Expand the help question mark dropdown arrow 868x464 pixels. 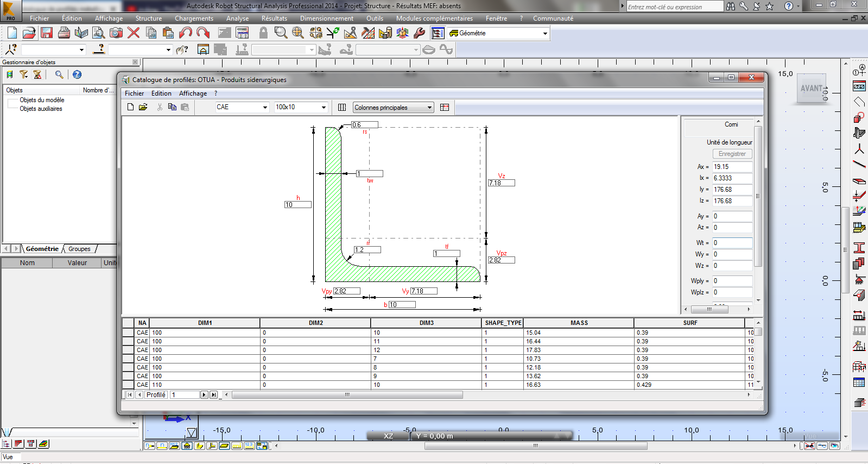tap(798, 6)
